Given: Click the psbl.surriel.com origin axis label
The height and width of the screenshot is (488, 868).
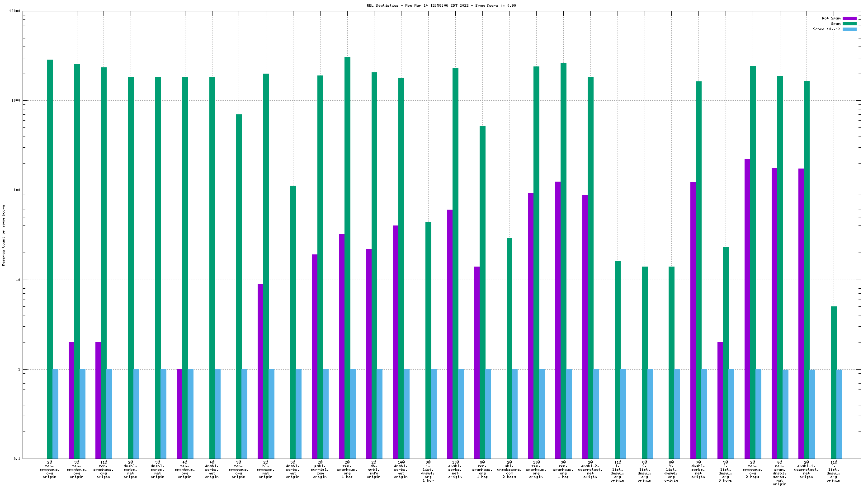Looking at the screenshot, I should click(x=320, y=470).
